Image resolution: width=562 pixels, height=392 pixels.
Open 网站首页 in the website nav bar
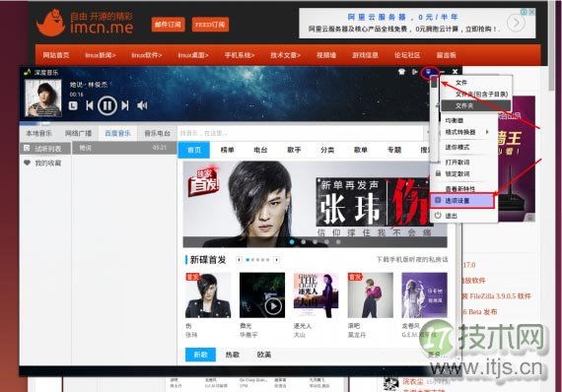(56, 55)
